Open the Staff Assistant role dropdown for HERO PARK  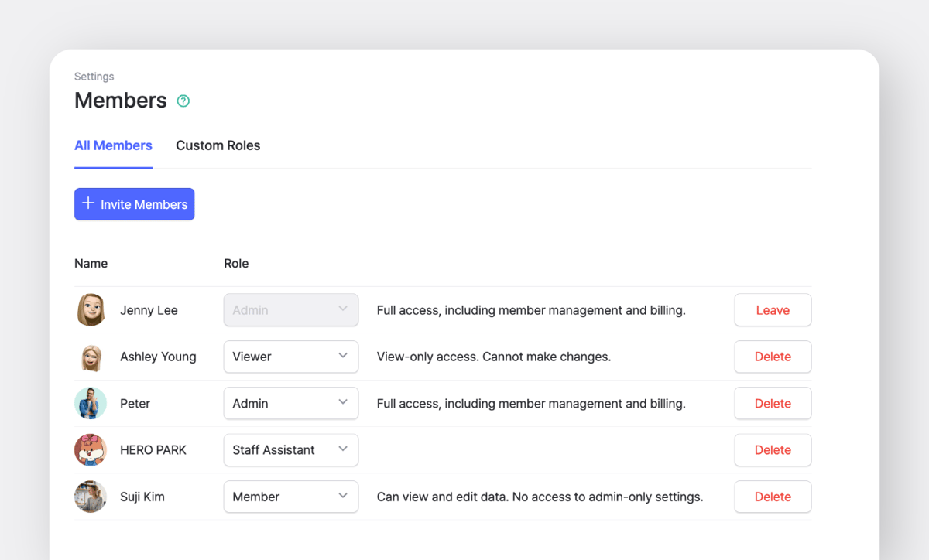(290, 449)
